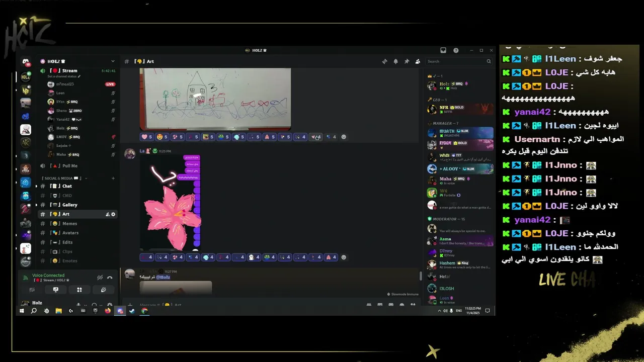
Task: Open Discord inbox icon in title bar
Action: click(443, 50)
